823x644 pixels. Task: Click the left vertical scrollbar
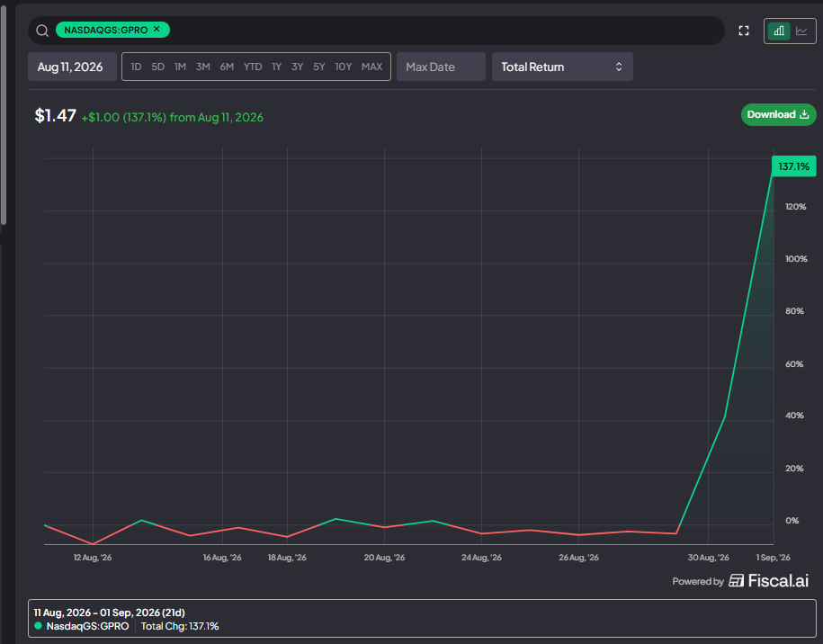pos(4,114)
